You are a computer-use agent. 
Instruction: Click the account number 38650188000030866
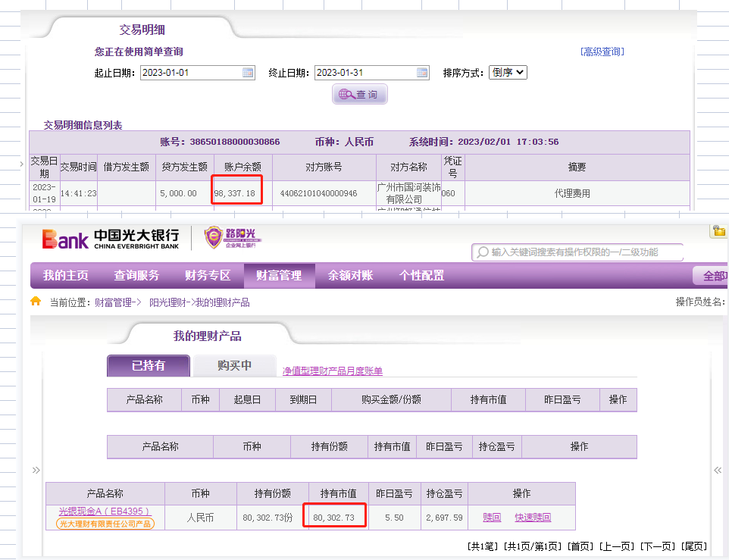pos(235,142)
